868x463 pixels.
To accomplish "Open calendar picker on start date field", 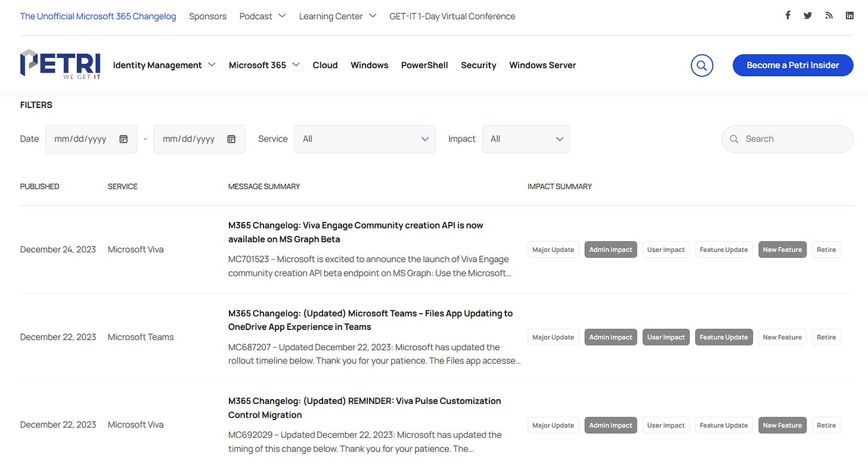I will pos(123,139).
